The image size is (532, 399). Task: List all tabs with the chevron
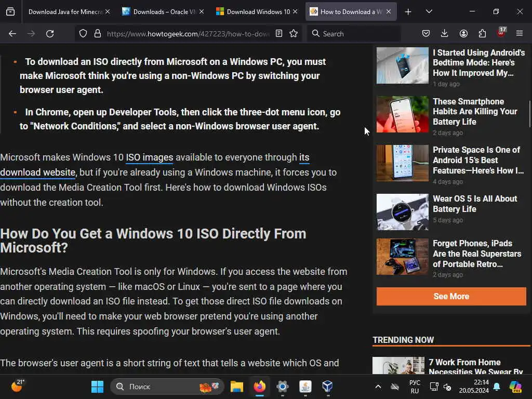[429, 11]
